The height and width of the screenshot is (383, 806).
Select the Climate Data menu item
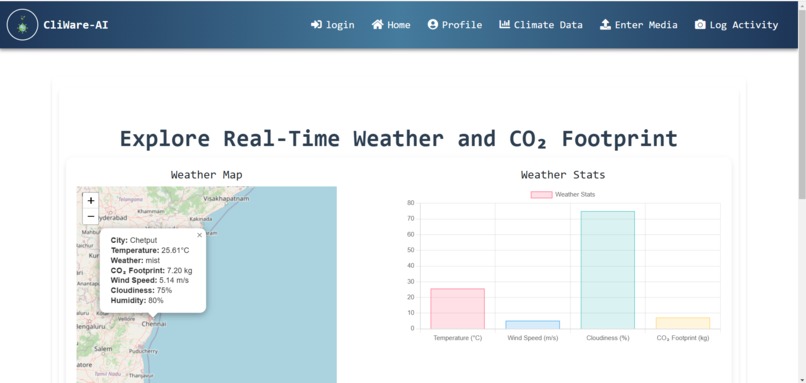(x=541, y=25)
